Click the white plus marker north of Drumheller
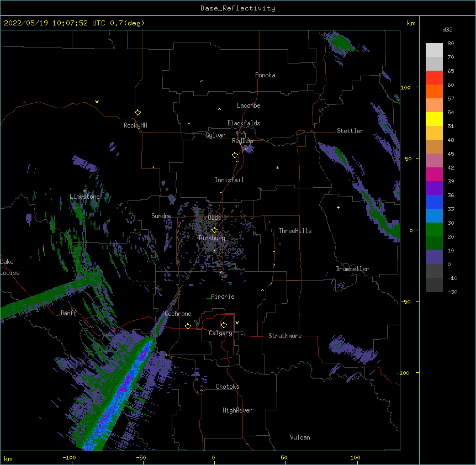This screenshot has width=476, height=465. click(x=338, y=207)
